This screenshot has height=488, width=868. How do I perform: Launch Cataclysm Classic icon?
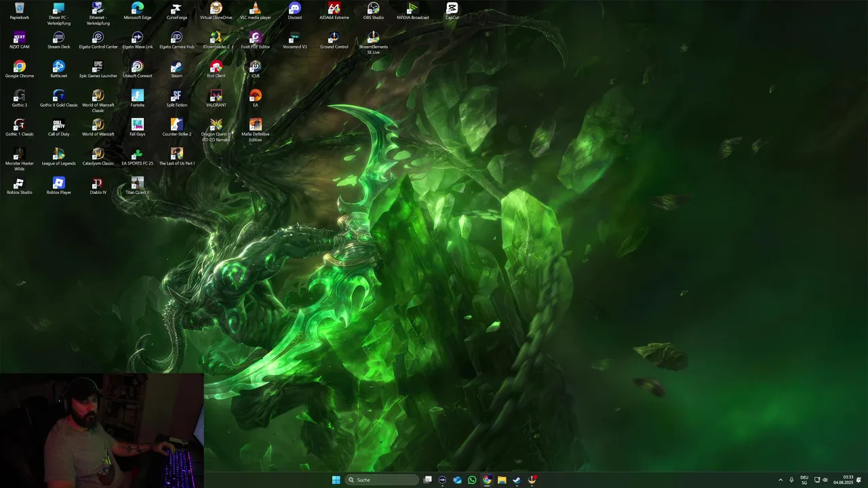(98, 157)
